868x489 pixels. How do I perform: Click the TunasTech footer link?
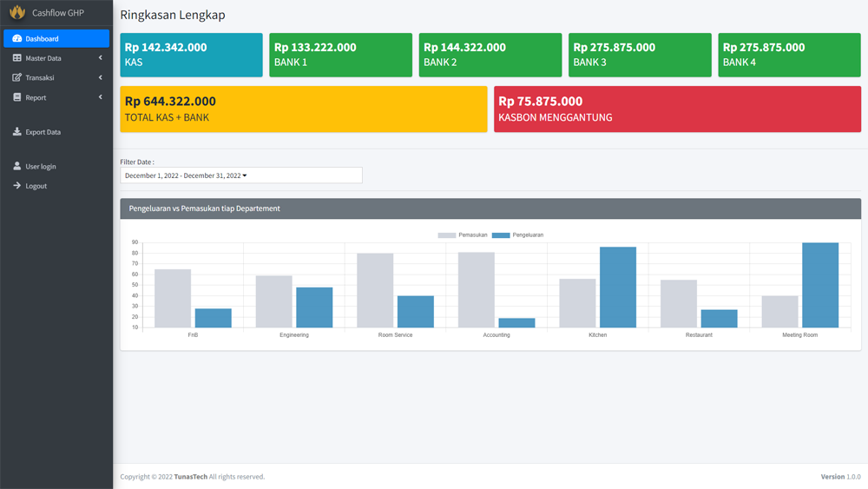coord(190,477)
